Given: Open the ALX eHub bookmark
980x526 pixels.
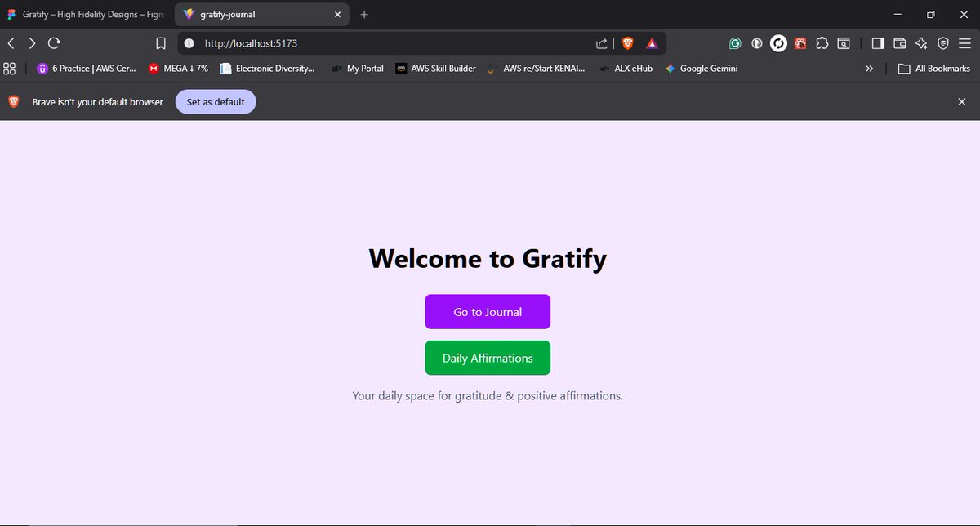Looking at the screenshot, I should click(x=626, y=69).
